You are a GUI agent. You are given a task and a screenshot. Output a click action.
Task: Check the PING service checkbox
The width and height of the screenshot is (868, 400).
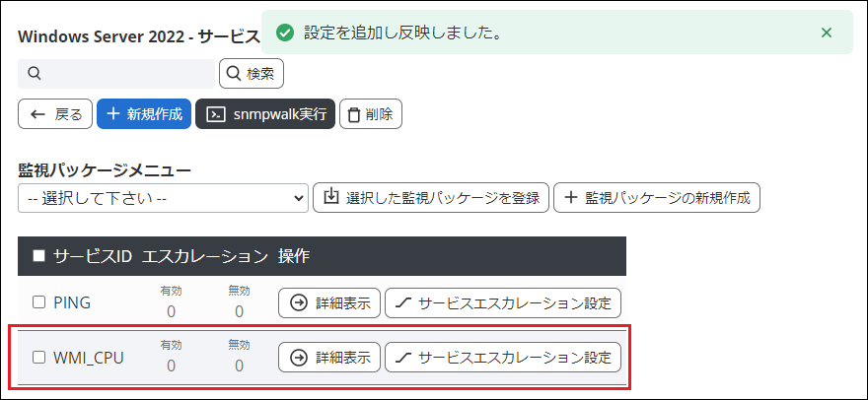39,302
